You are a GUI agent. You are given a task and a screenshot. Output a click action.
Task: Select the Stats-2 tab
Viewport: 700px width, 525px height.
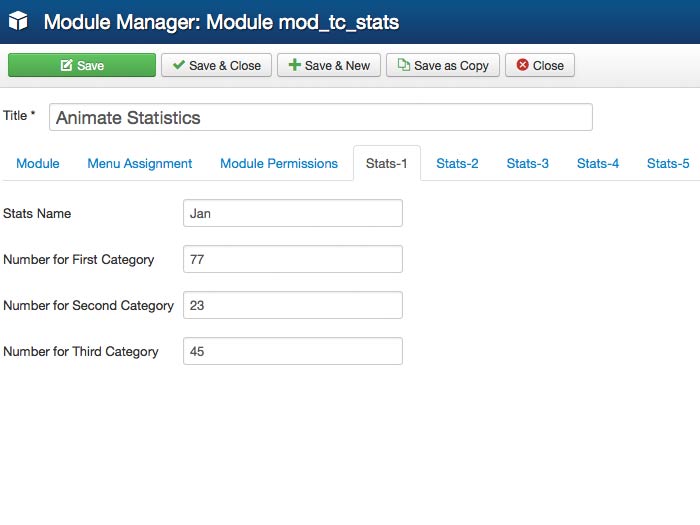[457, 163]
